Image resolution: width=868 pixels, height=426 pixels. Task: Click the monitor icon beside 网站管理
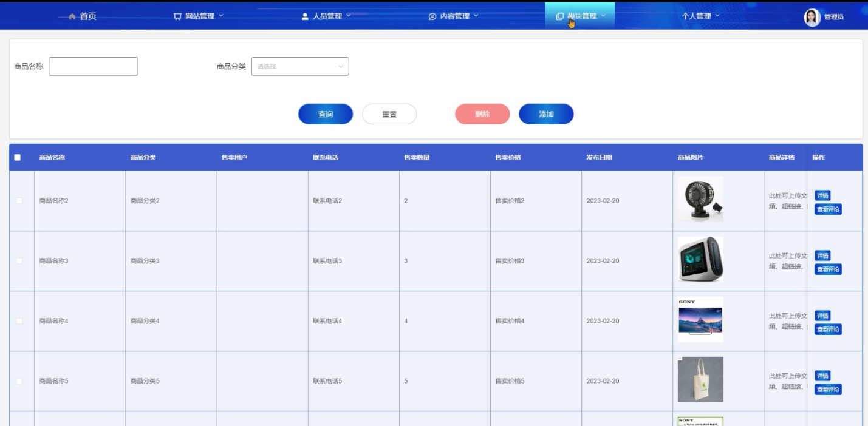(177, 16)
